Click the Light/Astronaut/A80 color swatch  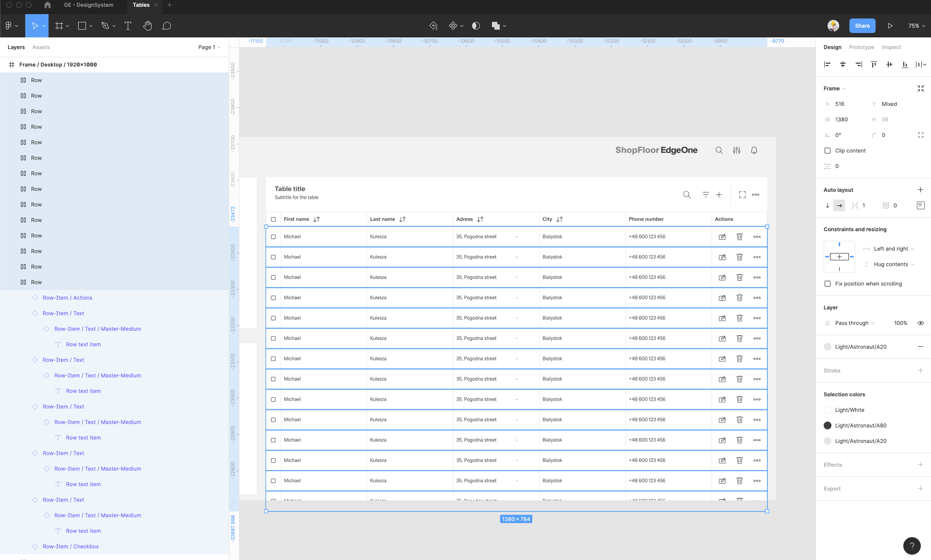click(x=828, y=425)
